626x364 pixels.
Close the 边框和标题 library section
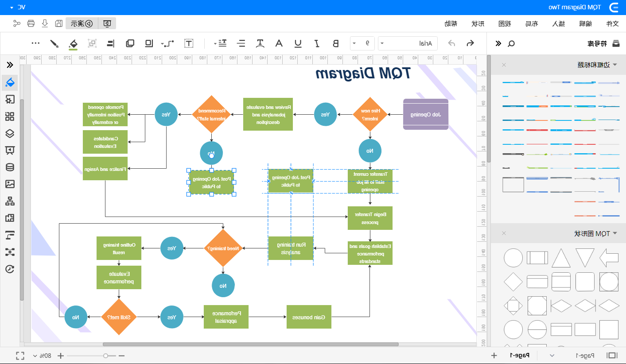pos(504,65)
